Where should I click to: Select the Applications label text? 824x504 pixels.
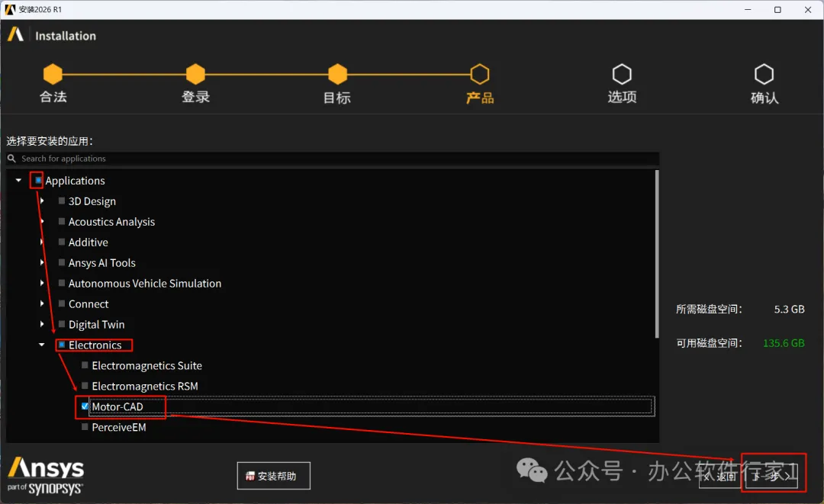[x=75, y=181]
